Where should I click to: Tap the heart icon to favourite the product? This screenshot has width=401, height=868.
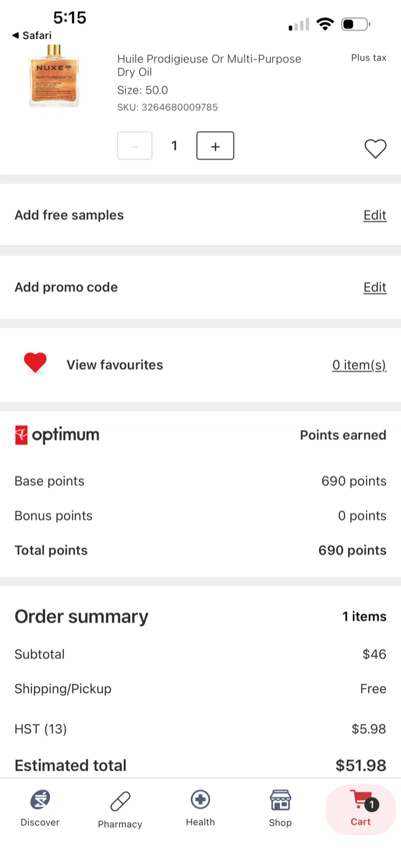point(375,148)
